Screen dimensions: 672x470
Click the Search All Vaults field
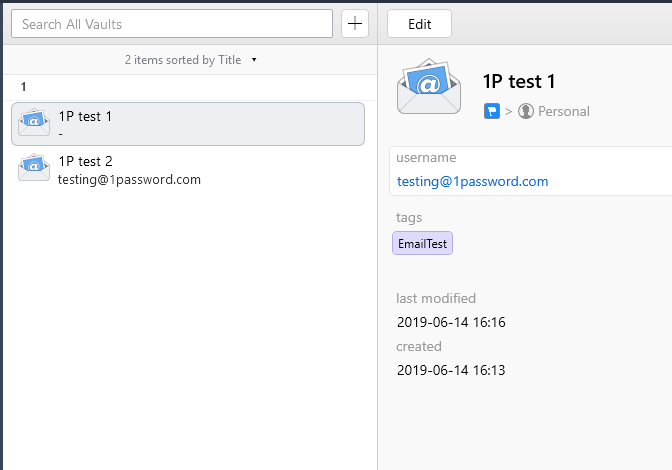pyautogui.click(x=172, y=24)
